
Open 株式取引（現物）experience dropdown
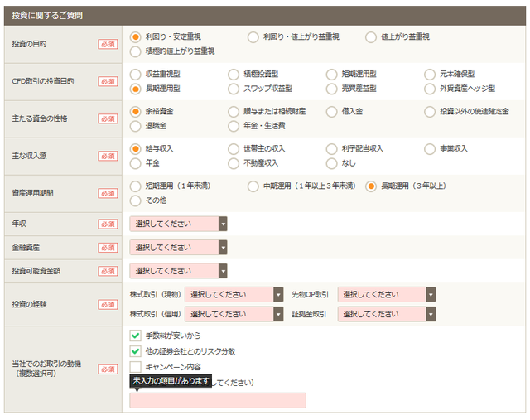pos(234,295)
